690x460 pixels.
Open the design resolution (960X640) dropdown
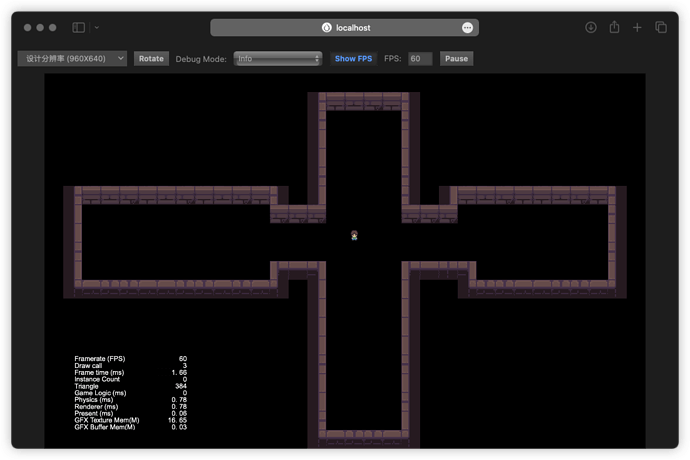click(72, 59)
